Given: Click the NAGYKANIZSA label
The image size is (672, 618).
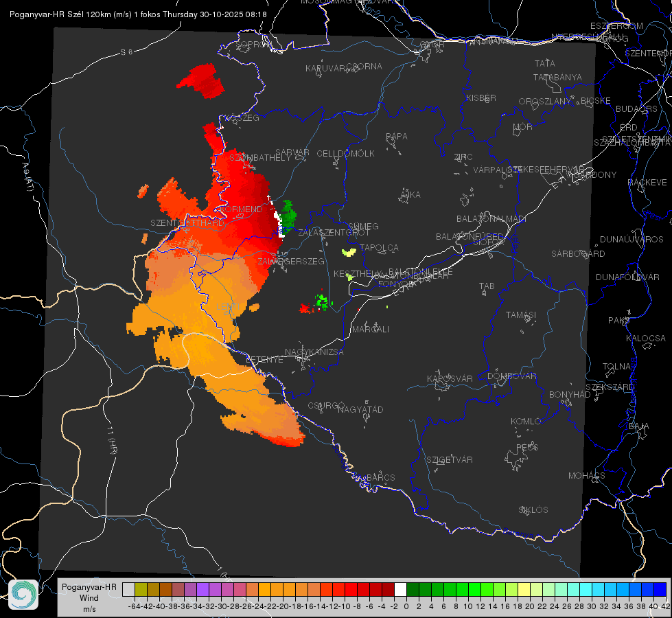Looking at the screenshot, I should [x=314, y=352].
